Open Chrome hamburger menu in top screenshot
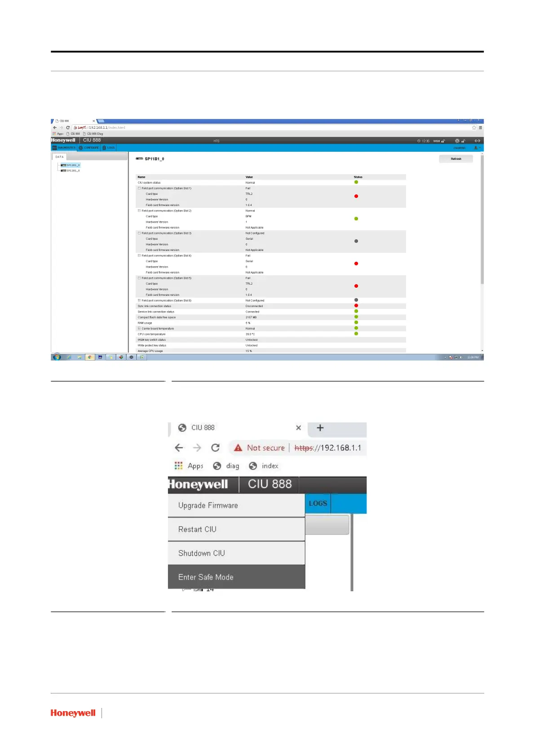Screen dimensions: 535x756 480,127
